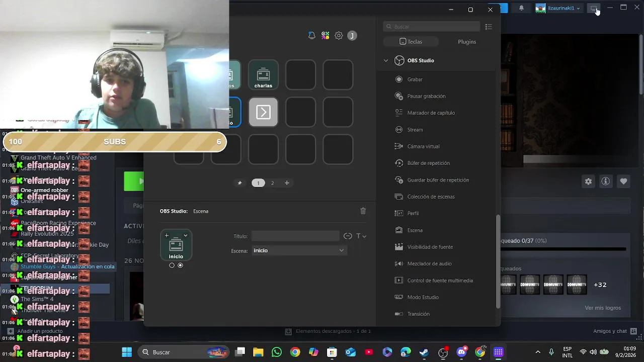Screen dimensions: 644x362
Task: Open the Windows Start menu
Action: click(x=127, y=352)
